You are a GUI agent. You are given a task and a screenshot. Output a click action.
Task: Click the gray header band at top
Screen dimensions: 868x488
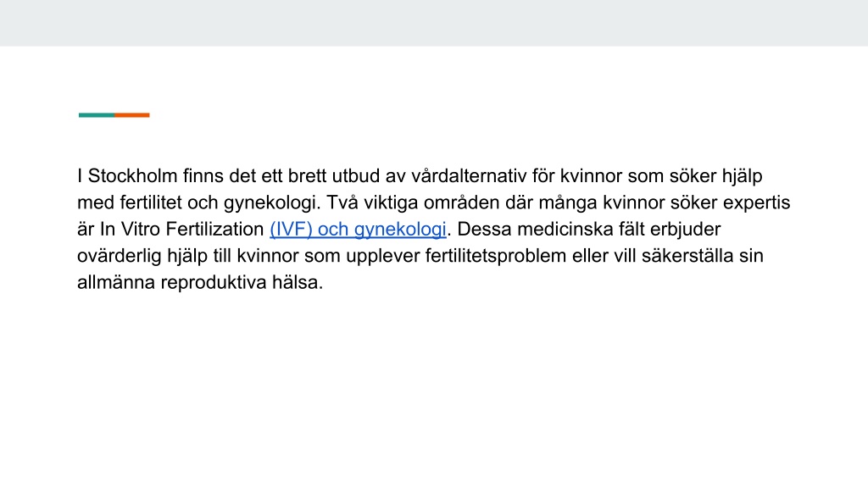(434, 23)
